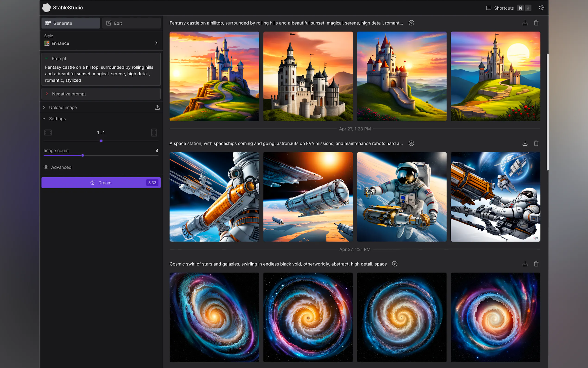The image size is (588, 368).
Task: Open application settings via the gear icon
Action: point(541,8)
